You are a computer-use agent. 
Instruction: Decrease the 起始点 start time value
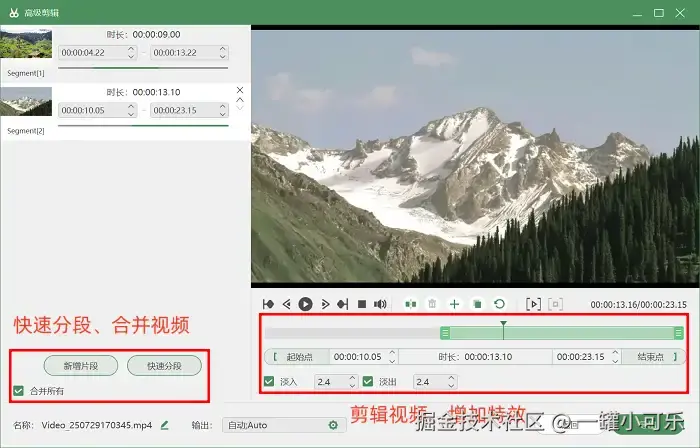[392, 361]
